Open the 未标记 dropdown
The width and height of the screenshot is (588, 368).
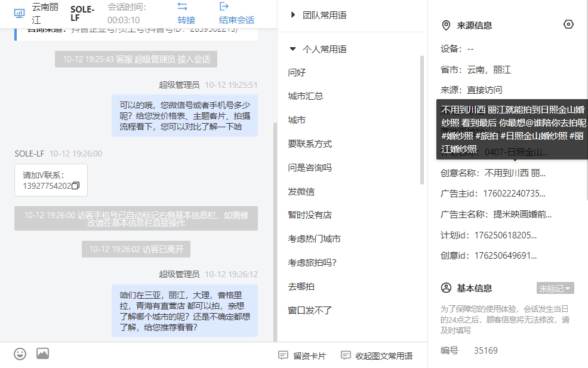(555, 288)
